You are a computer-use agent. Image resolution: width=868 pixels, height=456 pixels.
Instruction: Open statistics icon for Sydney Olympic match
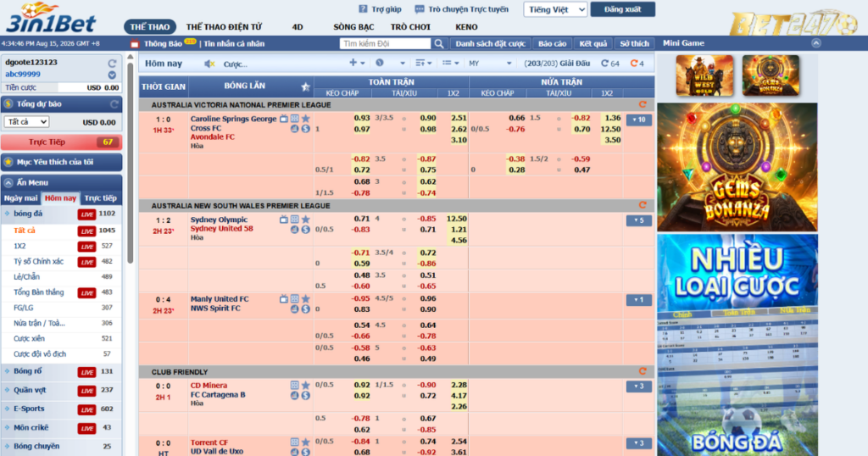click(294, 230)
